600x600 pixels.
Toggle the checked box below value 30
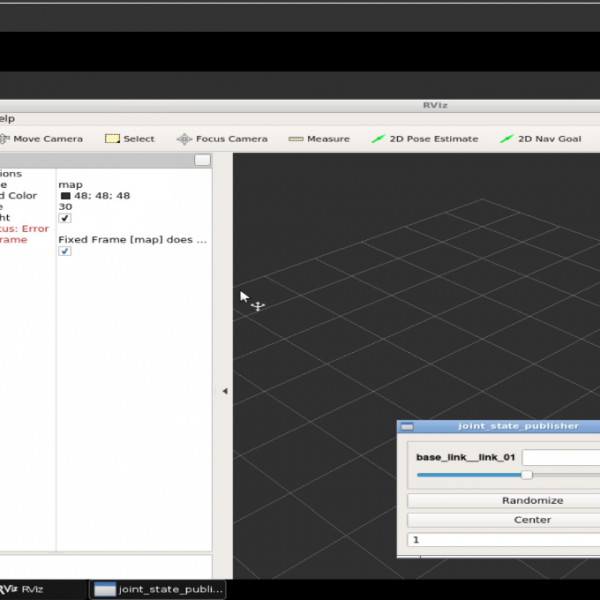point(65,218)
